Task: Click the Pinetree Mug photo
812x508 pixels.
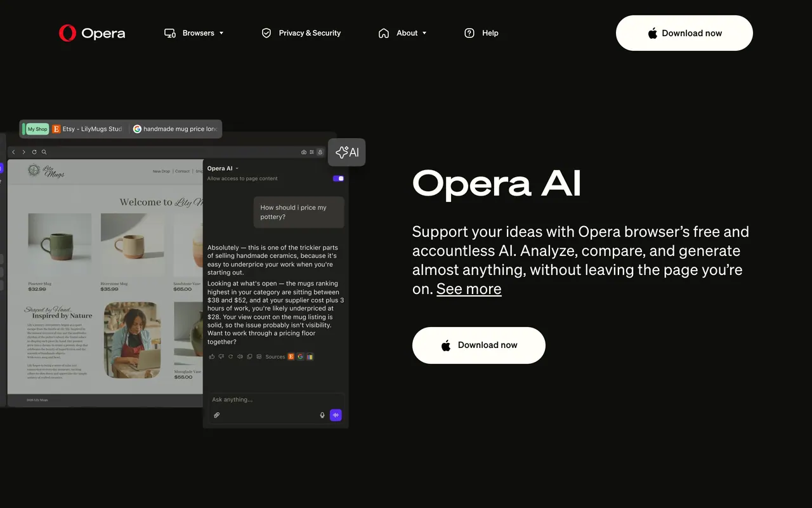Action: (60, 244)
